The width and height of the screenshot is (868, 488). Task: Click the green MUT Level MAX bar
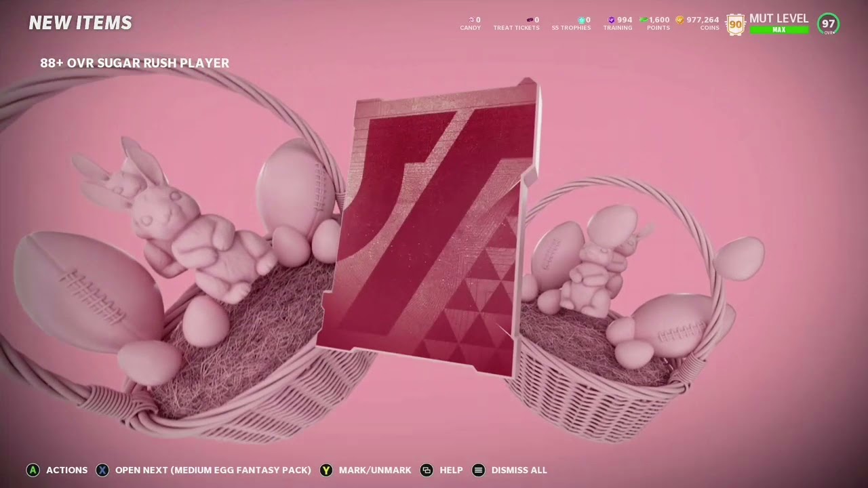tap(779, 30)
